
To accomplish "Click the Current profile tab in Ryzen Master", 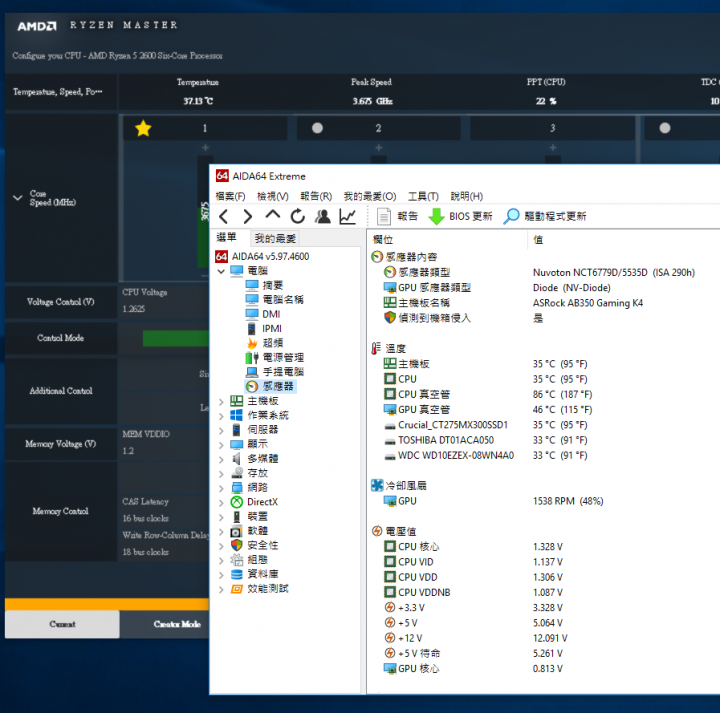I will pos(62,624).
